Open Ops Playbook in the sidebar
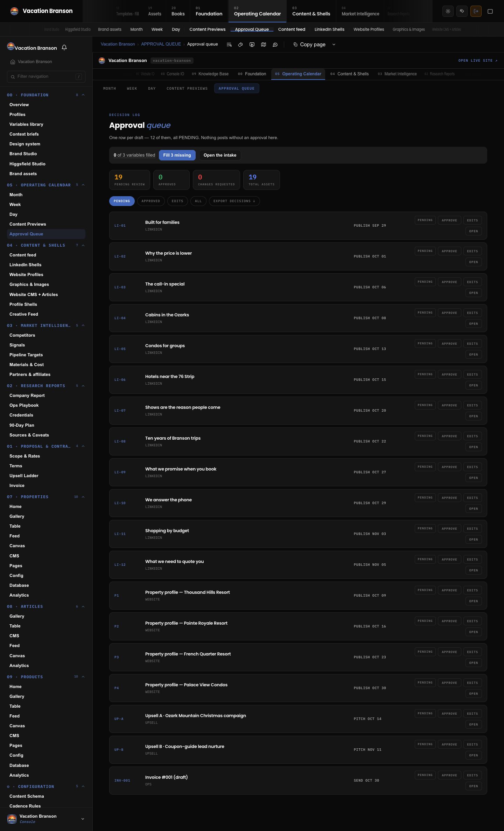 tap(24, 405)
